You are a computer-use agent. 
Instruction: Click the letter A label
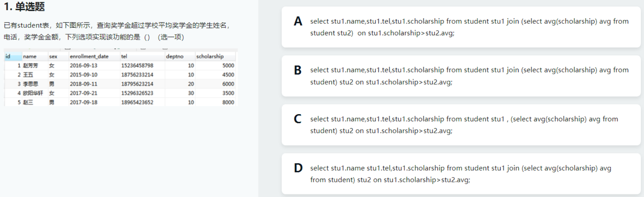298,21
